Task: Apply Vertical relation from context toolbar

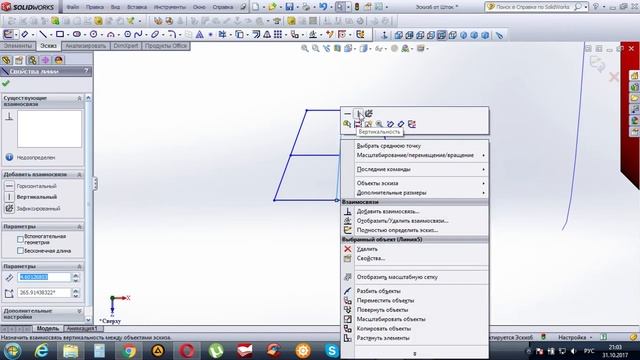Action: tap(358, 113)
